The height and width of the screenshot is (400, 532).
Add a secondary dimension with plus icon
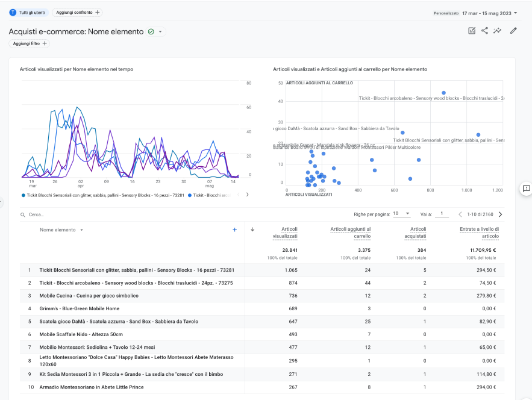[x=235, y=230]
